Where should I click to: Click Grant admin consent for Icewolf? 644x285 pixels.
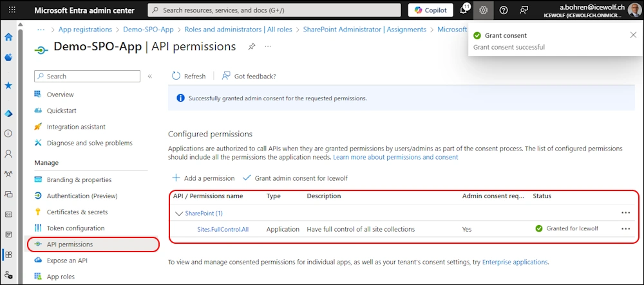(295, 178)
